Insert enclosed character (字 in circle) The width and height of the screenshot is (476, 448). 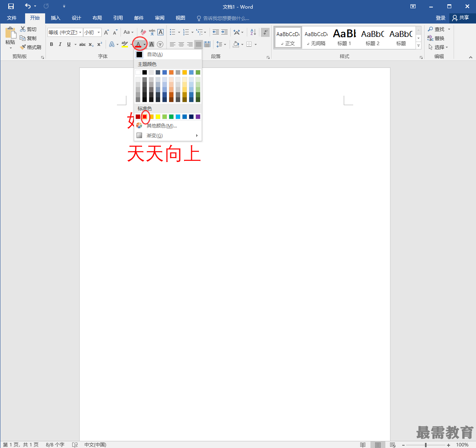160,44
